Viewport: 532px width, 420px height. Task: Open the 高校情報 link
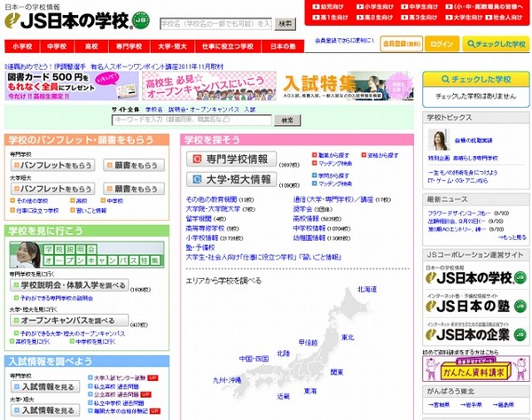tap(306, 219)
